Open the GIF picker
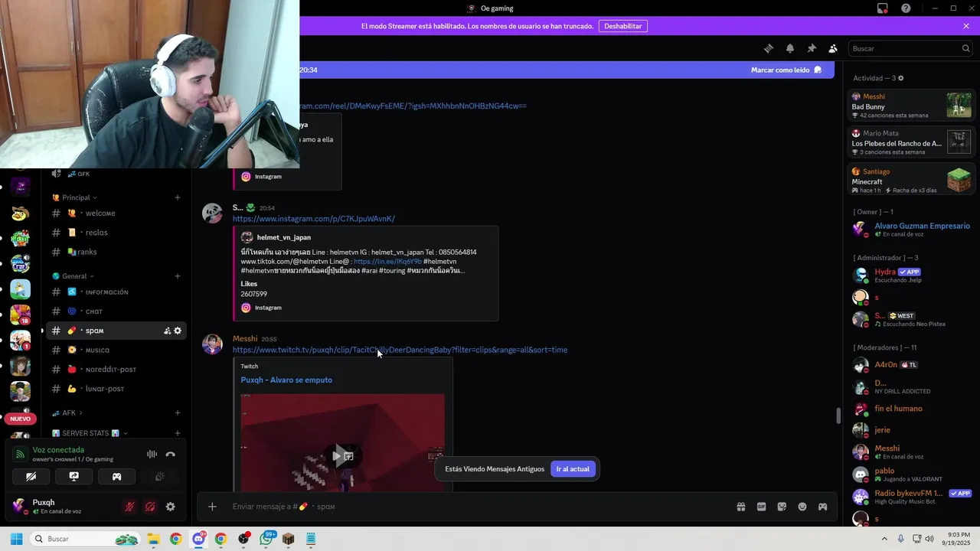The image size is (980, 551). click(x=761, y=507)
